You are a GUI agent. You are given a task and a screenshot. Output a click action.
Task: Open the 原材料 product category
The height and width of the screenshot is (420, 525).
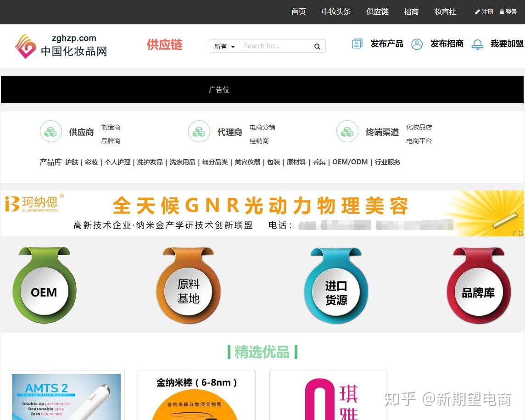point(296,162)
